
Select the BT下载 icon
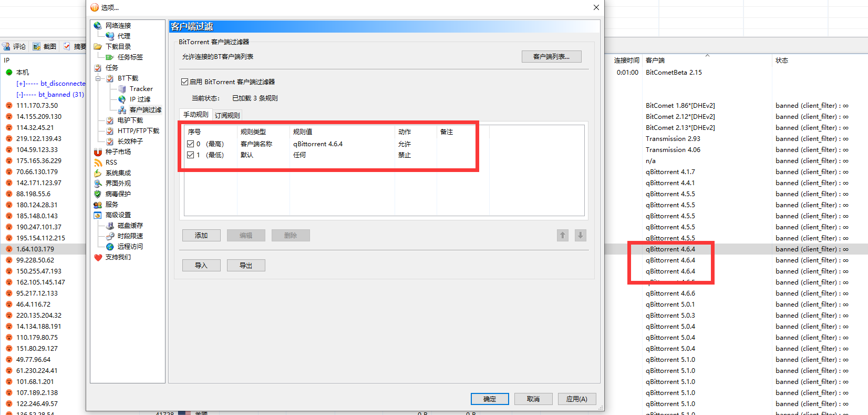(x=110, y=78)
